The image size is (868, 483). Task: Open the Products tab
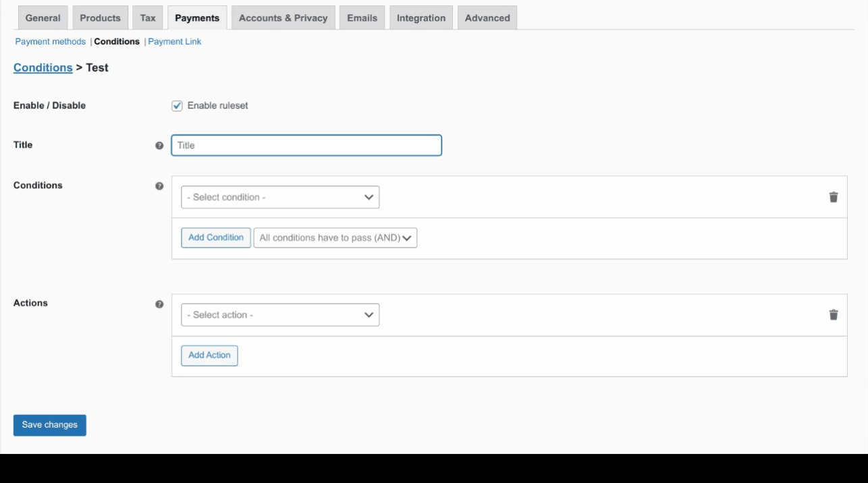click(x=100, y=18)
